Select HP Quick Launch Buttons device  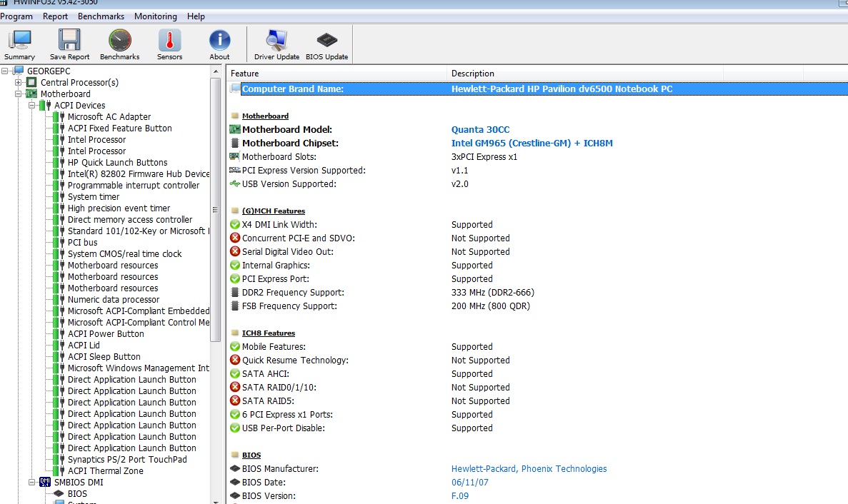[117, 162]
